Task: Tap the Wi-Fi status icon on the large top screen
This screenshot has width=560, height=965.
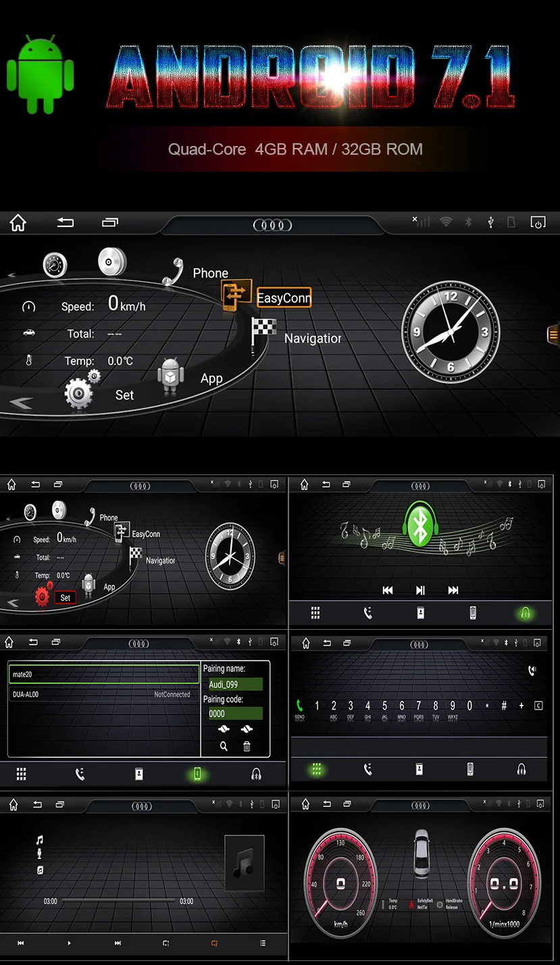Action: (x=446, y=222)
